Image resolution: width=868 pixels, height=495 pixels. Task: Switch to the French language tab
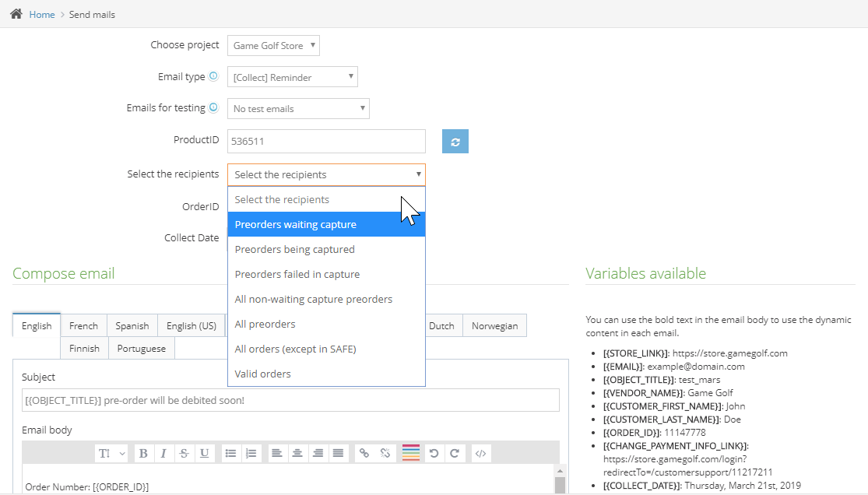(x=83, y=325)
